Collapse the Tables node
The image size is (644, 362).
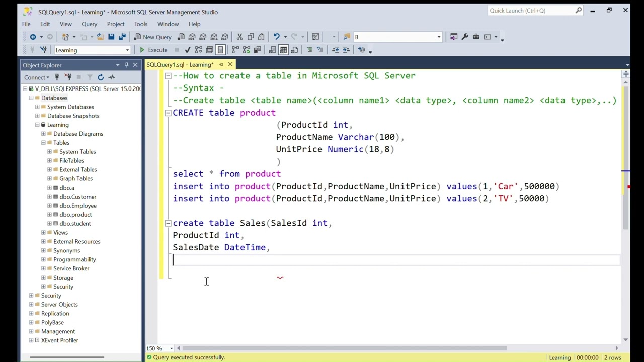pos(43,143)
